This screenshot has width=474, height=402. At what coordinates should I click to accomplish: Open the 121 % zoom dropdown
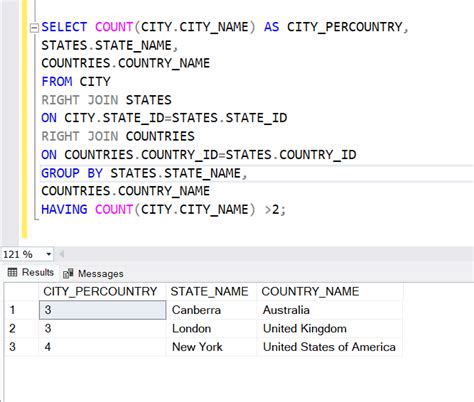[49, 254]
